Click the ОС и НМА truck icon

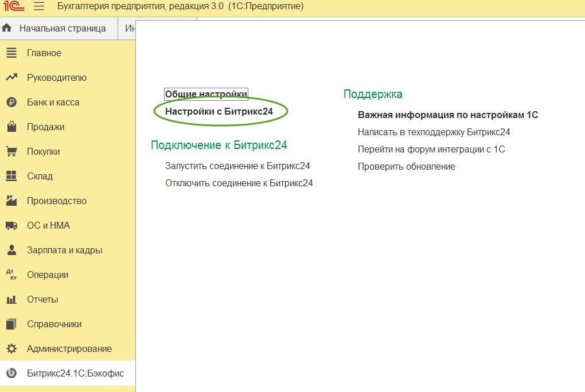click(11, 226)
